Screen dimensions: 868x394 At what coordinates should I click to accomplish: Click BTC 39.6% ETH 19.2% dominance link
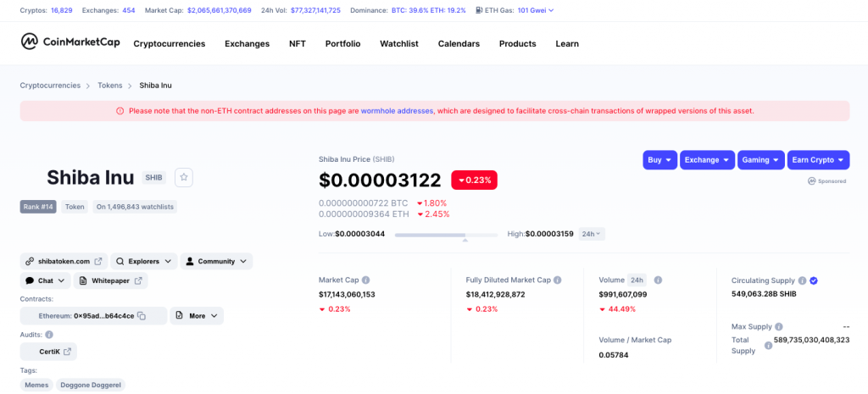tap(429, 10)
